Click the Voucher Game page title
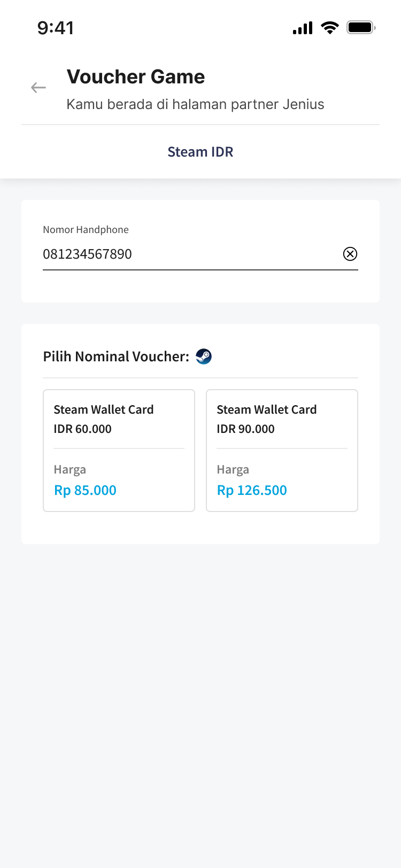Screen dimensions: 401x868 coord(136,77)
